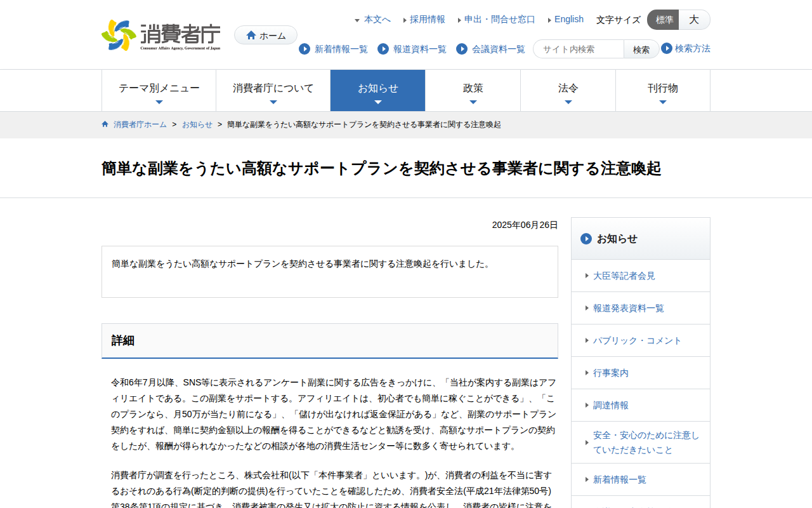Screen dimensions: 812x508
Task: Focus the サイト内検索 search field
Action: pos(579,49)
